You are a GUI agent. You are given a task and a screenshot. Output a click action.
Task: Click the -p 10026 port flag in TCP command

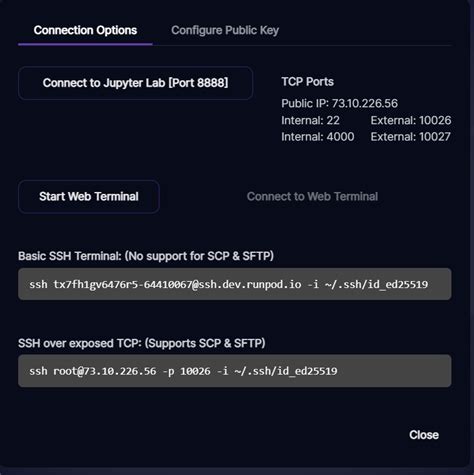[187, 371]
